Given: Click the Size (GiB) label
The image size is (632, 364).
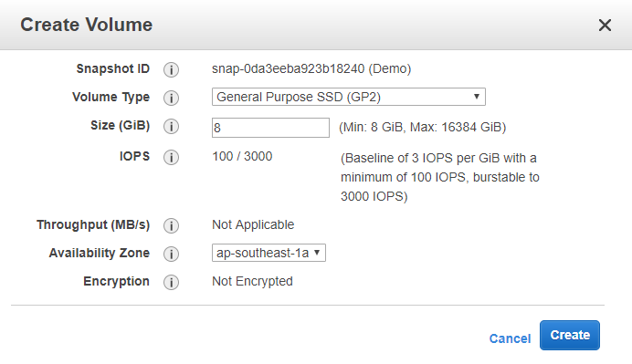Looking at the screenshot, I should (121, 126).
